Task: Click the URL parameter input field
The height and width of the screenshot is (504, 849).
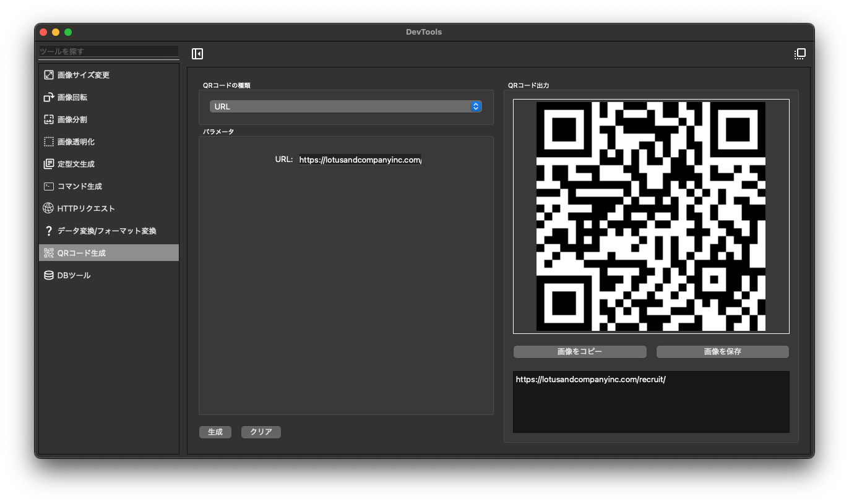Action: click(x=360, y=160)
